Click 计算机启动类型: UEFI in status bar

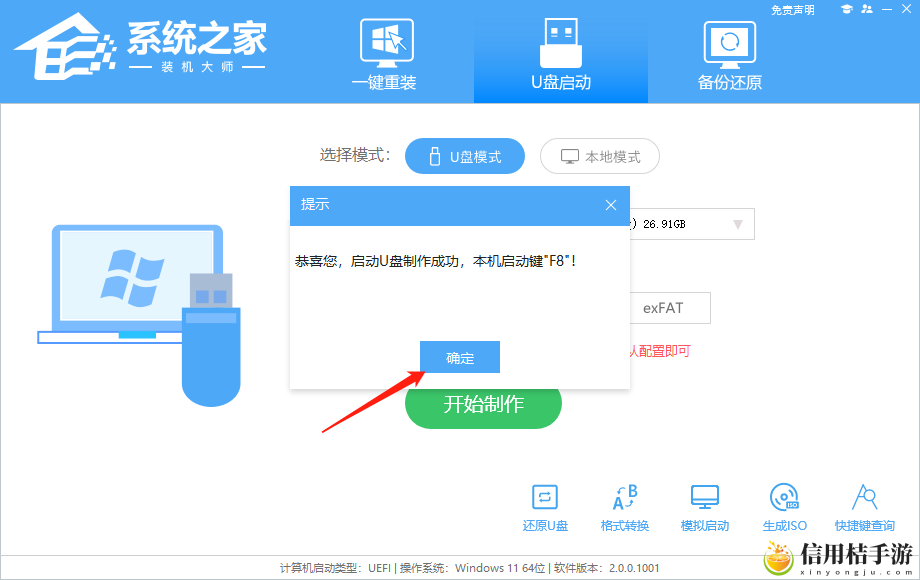tap(335, 568)
